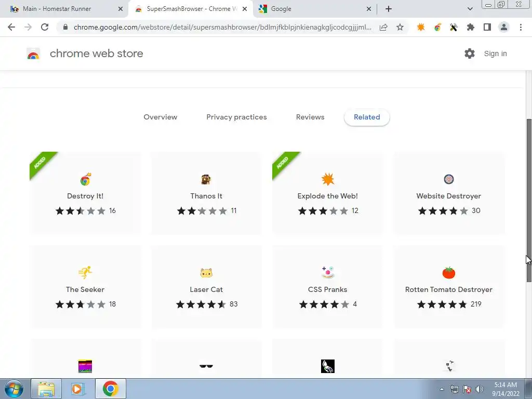Screen dimensions: 532x399
Task: Open the Extensions puzzle-piece menu
Action: pyautogui.click(x=470, y=27)
